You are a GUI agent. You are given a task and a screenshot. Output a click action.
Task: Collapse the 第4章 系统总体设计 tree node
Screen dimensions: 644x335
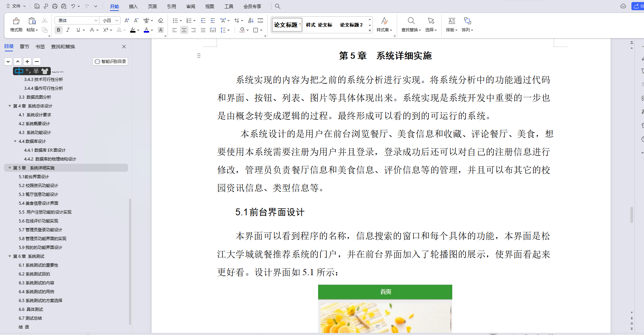click(x=10, y=106)
